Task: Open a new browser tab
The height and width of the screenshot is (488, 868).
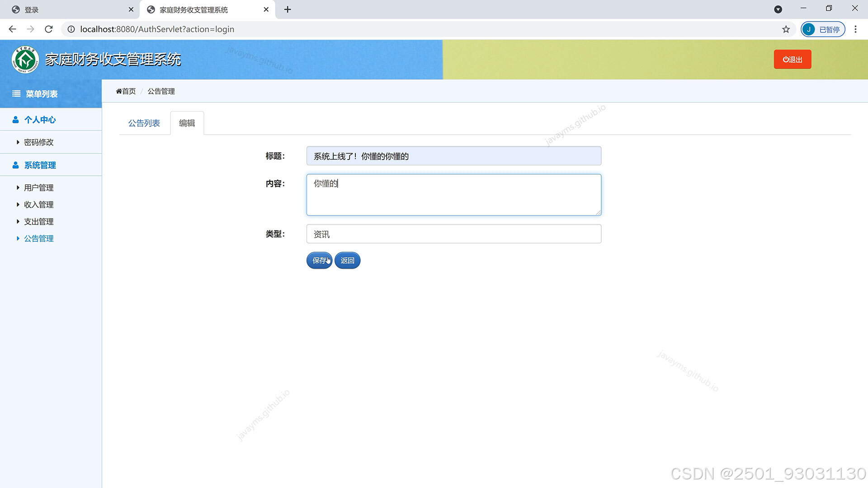Action: pos(288,9)
